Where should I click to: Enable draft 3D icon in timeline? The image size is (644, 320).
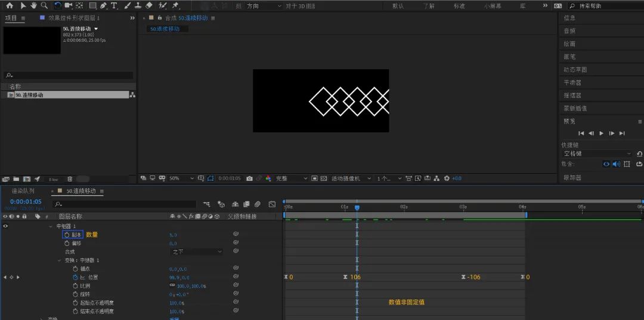(221, 204)
